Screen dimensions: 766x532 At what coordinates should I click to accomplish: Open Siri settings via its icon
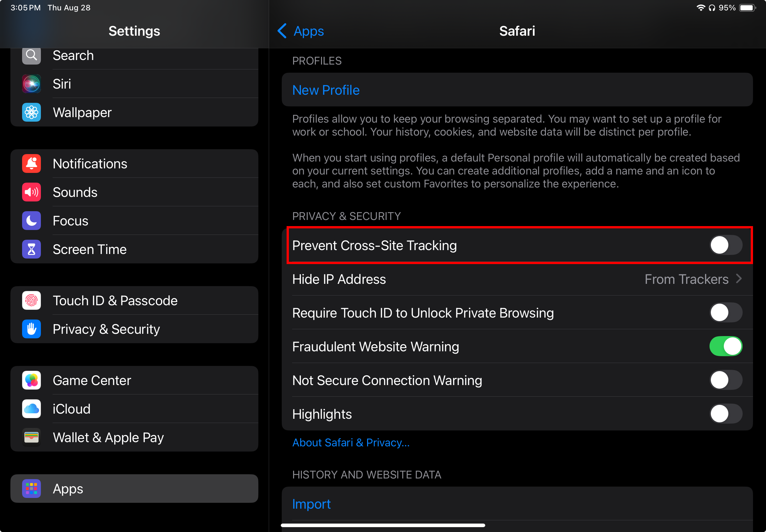pos(31,84)
